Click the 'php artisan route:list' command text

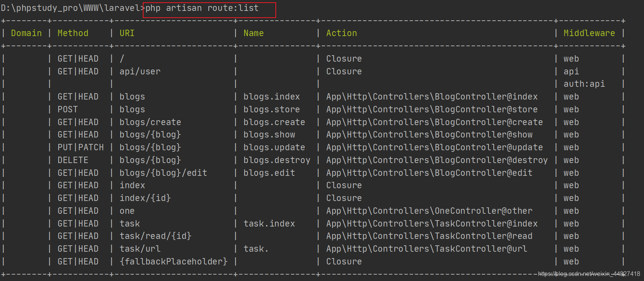pyautogui.click(x=202, y=8)
